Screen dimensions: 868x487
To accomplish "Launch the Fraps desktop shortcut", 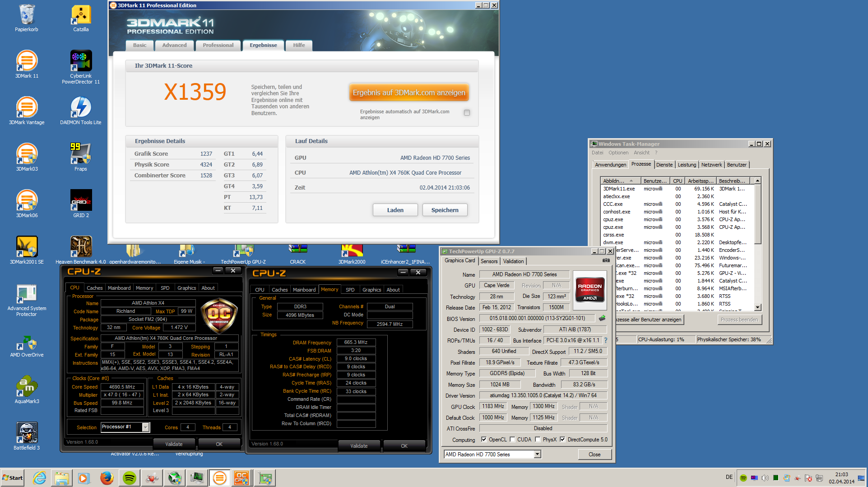I will coord(81,158).
